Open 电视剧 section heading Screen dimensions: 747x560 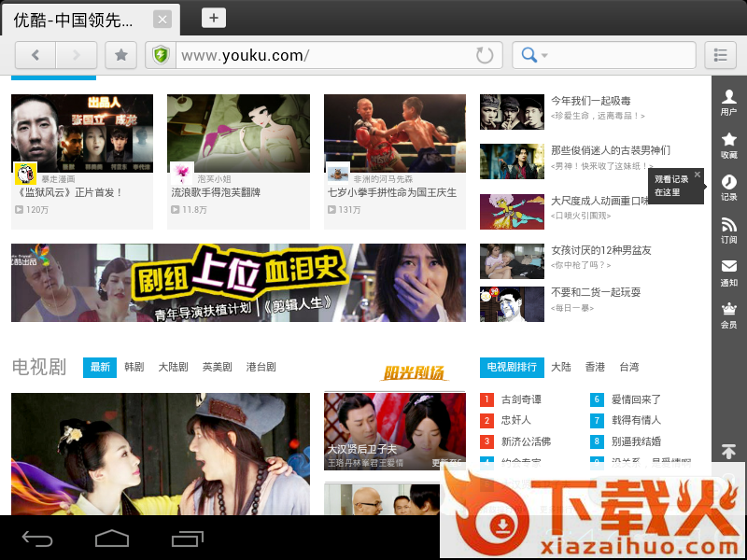(x=39, y=367)
